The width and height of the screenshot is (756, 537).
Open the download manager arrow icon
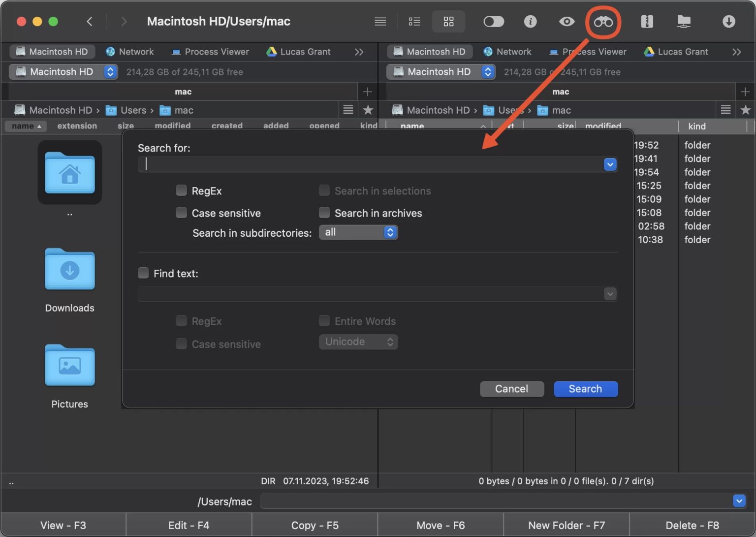(728, 21)
